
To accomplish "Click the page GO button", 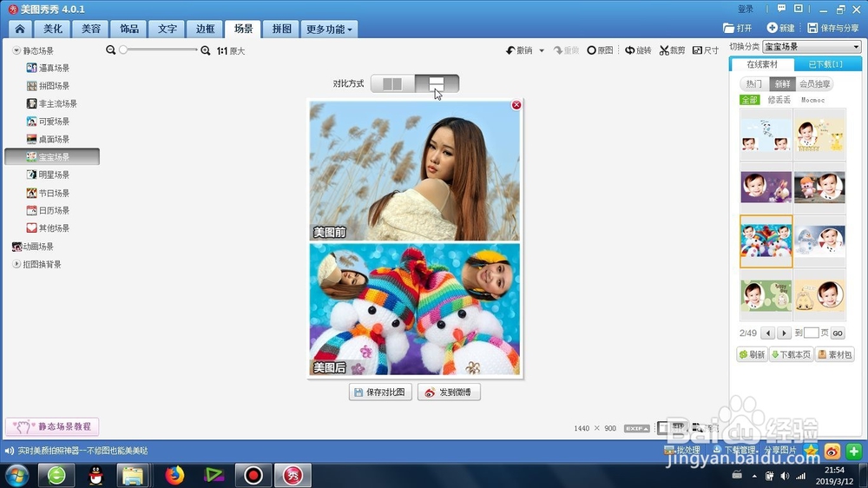I will point(838,333).
